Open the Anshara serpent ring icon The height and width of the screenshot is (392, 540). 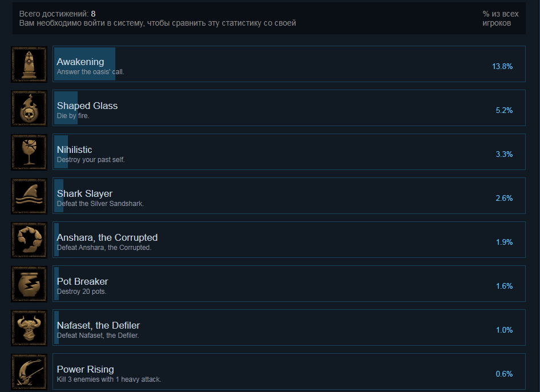pos(29,240)
